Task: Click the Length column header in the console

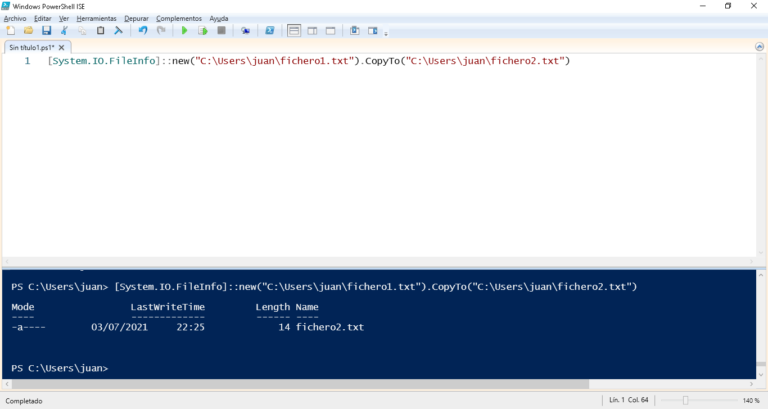Action: [272, 307]
